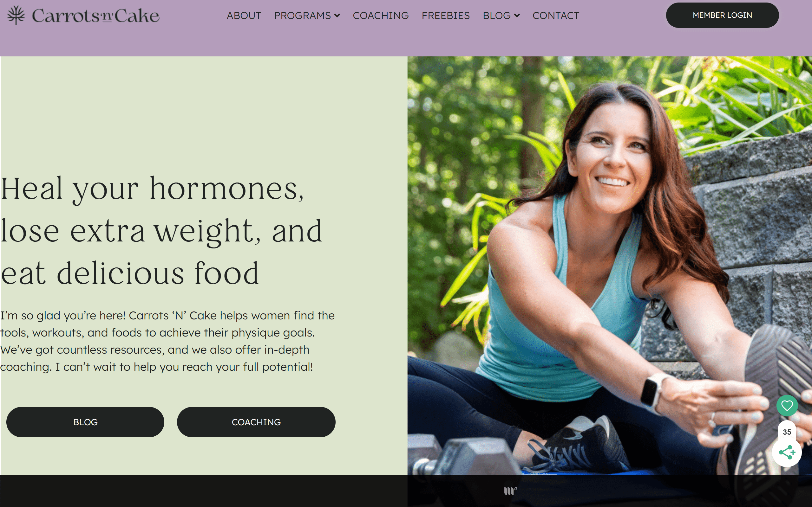The image size is (812, 507).
Task: Click the 35 saves counter badge
Action: (x=787, y=432)
